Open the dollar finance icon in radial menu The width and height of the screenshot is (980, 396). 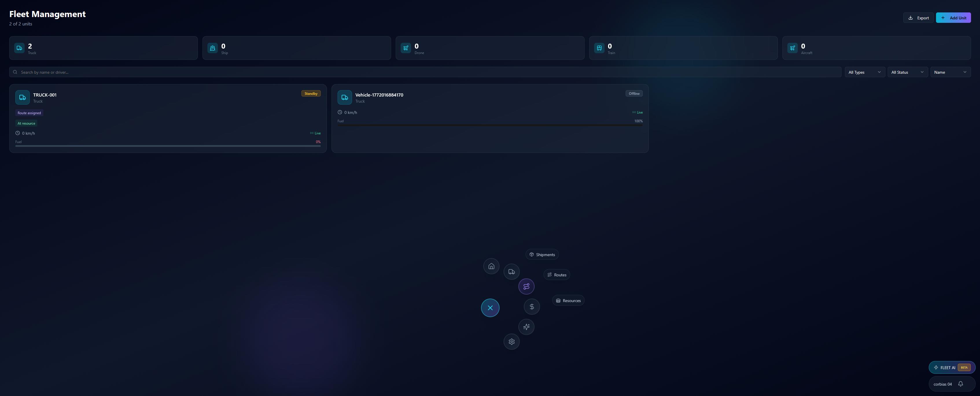(x=532, y=307)
